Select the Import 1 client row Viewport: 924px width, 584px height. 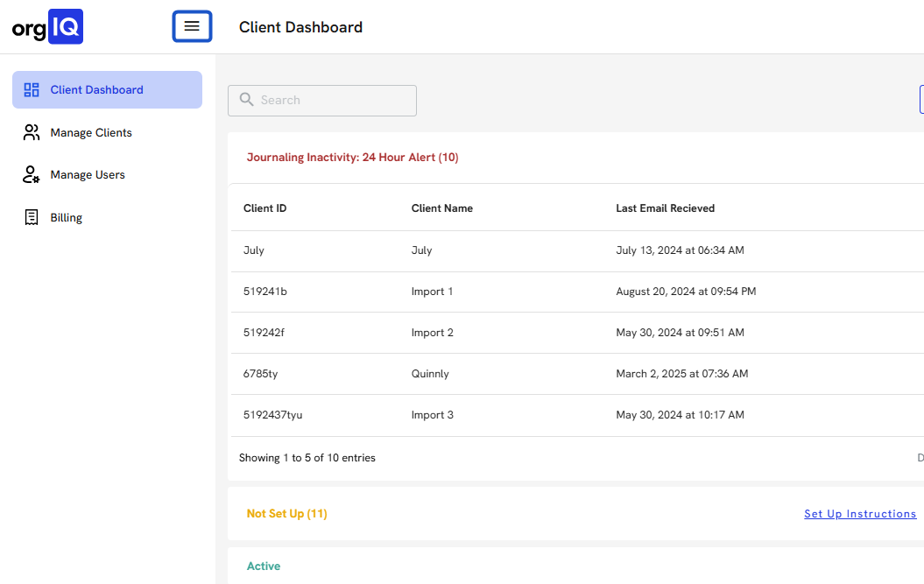(x=432, y=292)
